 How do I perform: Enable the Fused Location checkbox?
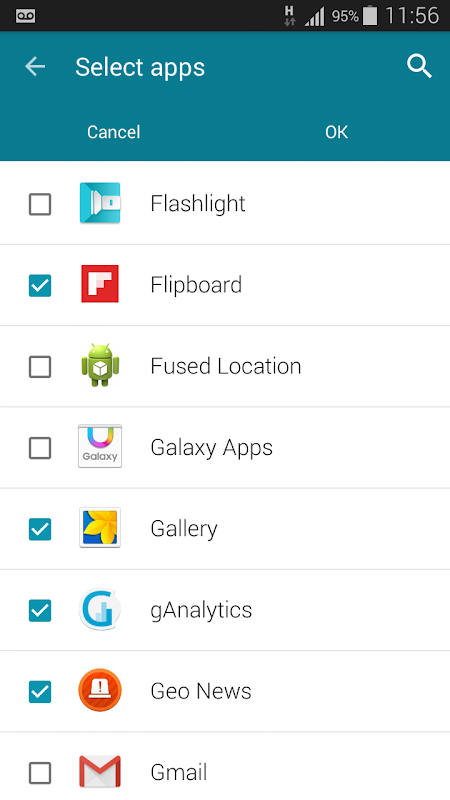click(x=40, y=367)
